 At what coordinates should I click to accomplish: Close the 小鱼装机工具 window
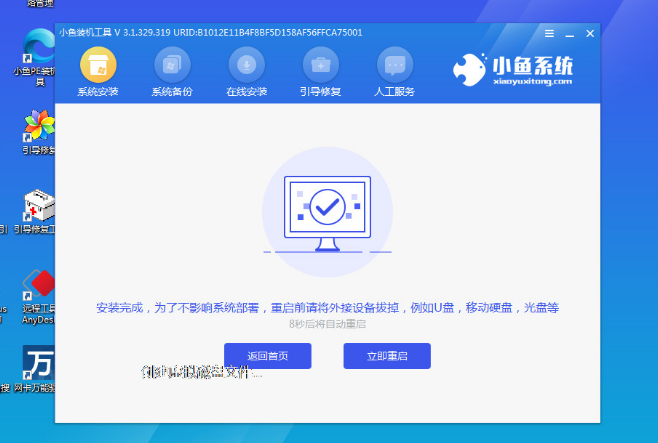pyautogui.click(x=589, y=33)
